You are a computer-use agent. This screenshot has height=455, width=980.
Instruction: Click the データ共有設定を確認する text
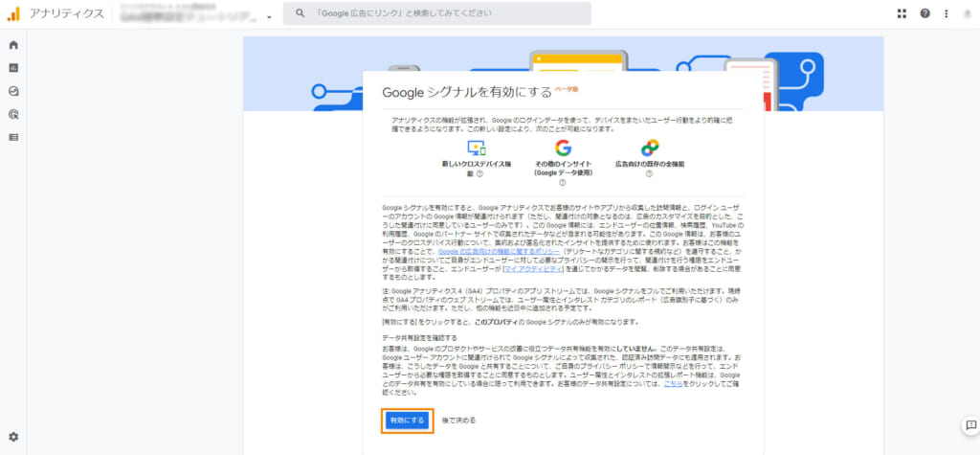click(419, 338)
